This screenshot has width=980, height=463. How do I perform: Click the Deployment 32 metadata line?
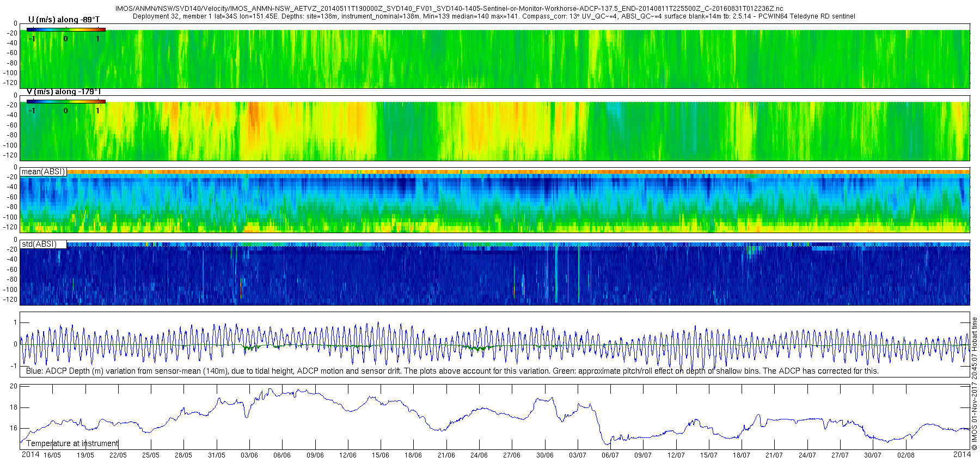coord(493,16)
